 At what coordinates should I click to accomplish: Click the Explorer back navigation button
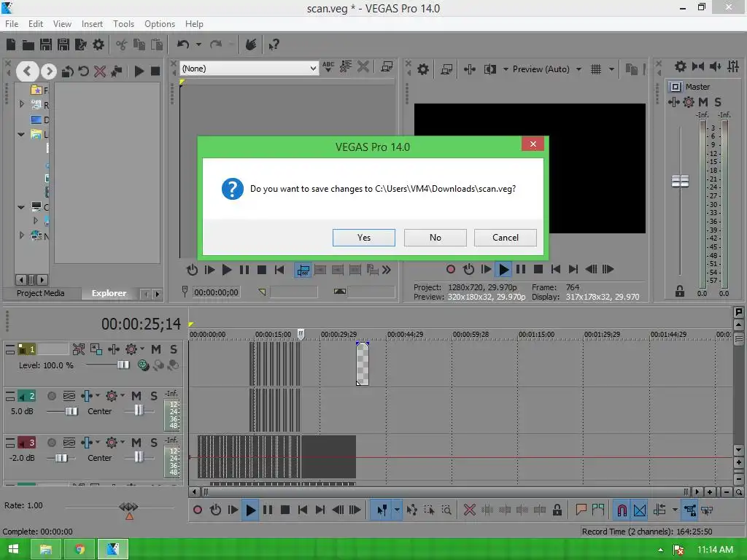click(x=27, y=71)
